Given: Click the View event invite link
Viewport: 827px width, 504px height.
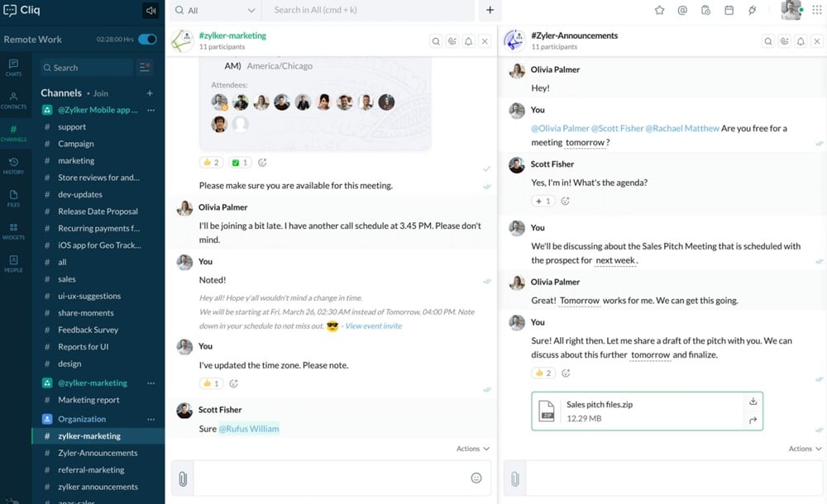Looking at the screenshot, I should [374, 326].
